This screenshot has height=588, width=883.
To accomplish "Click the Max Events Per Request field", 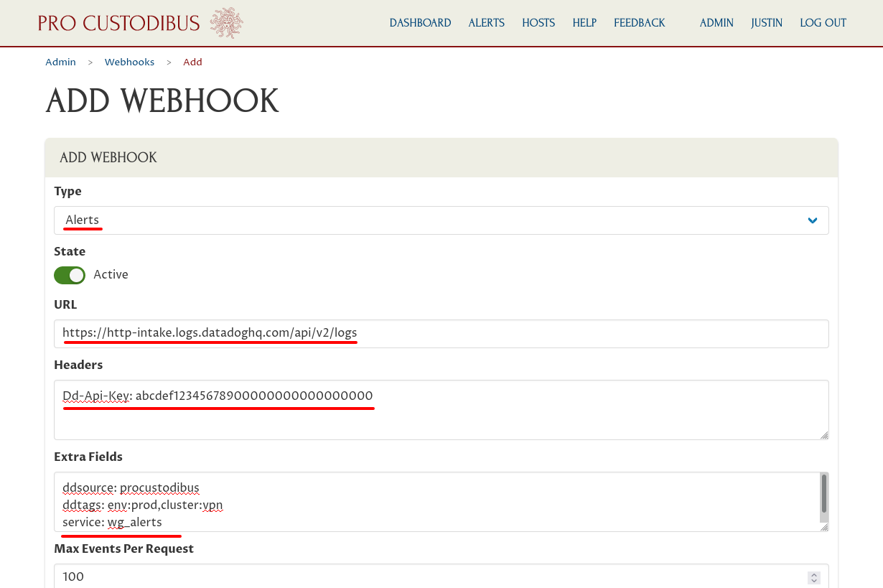I will point(441,577).
